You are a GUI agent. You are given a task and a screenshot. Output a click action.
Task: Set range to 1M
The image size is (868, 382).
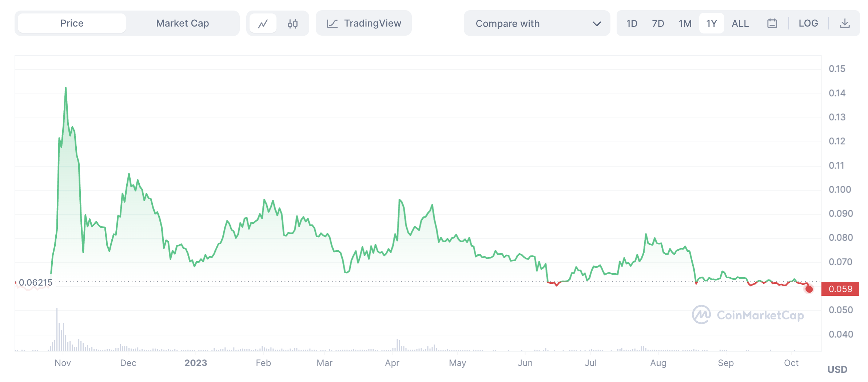tap(685, 24)
